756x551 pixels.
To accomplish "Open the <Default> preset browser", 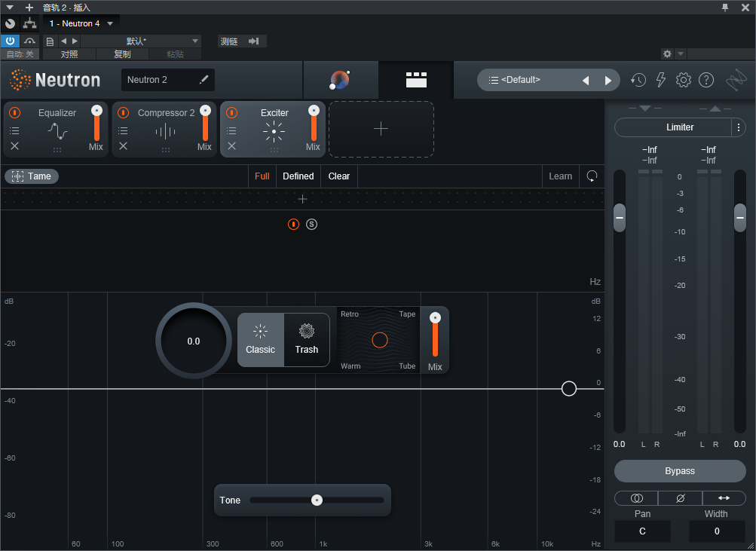I will (520, 80).
